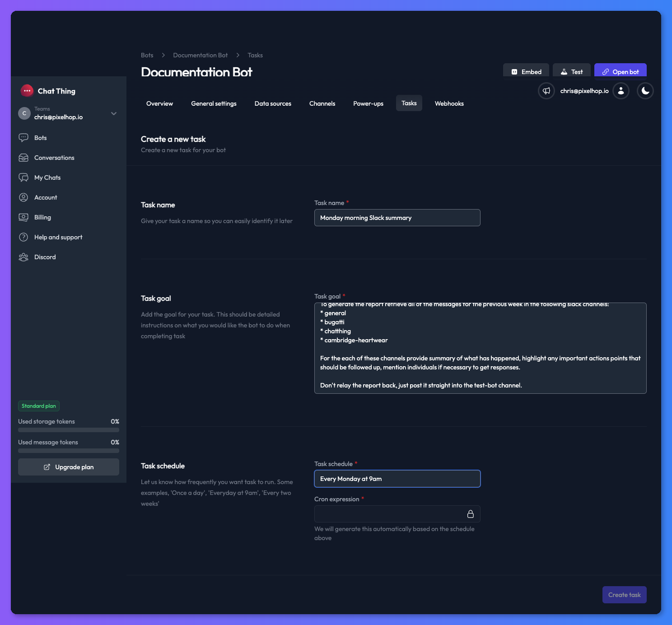672x625 pixels.
Task: Open the user profile avatar icon
Action: click(621, 91)
